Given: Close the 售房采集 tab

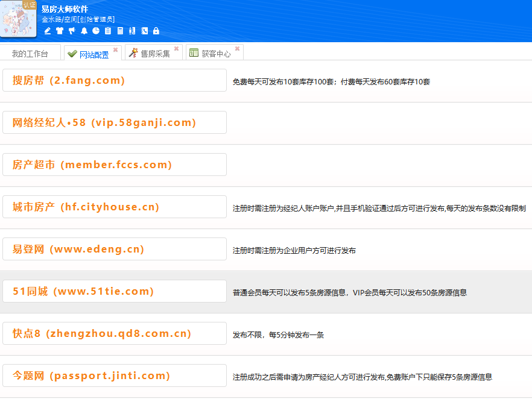Looking at the screenshot, I should 176,48.
